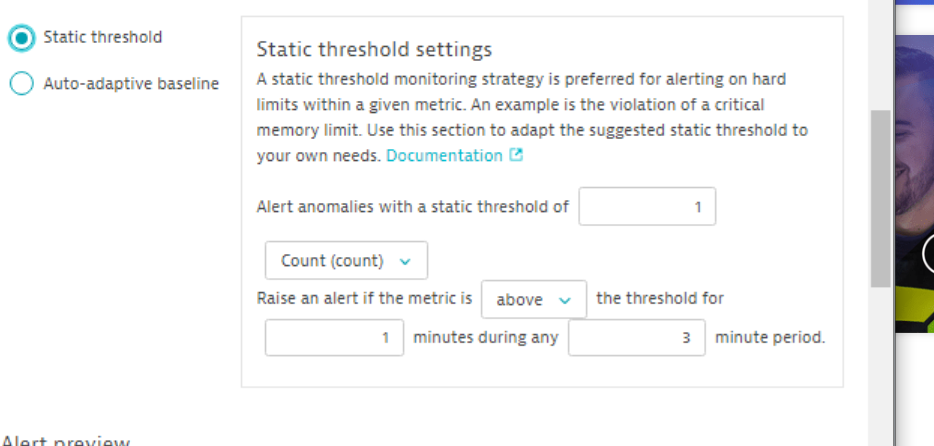Click the vertical scrollbar thumb
This screenshot has width=934, height=446.
(880, 198)
